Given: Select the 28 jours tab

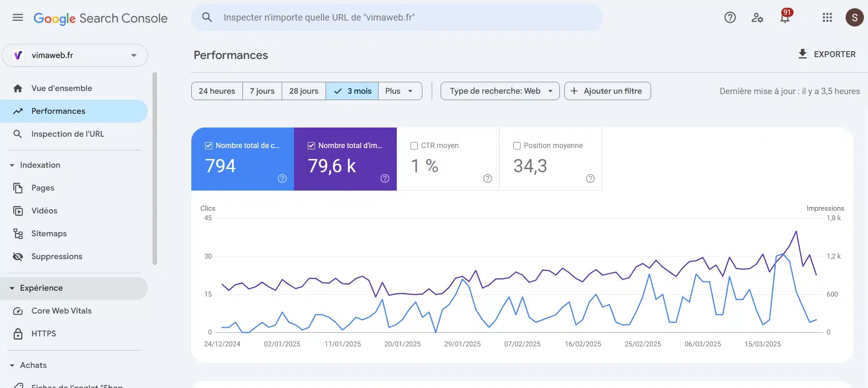Looking at the screenshot, I should 304,91.
